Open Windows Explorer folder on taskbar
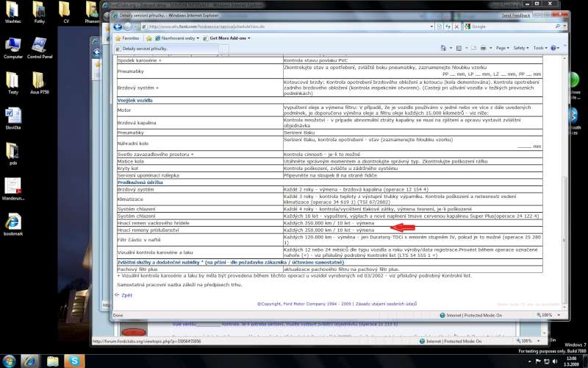Viewport: 588px width, 368px height. [51, 361]
